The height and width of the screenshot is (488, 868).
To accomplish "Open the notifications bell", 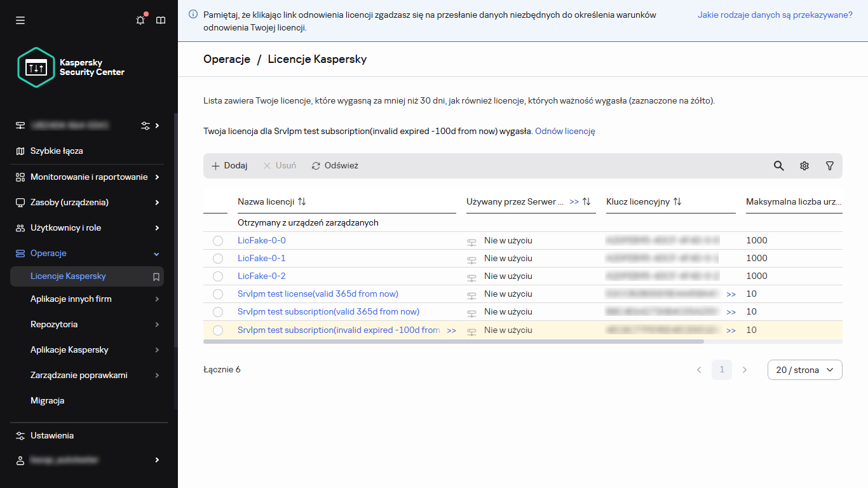I will pyautogui.click(x=140, y=20).
